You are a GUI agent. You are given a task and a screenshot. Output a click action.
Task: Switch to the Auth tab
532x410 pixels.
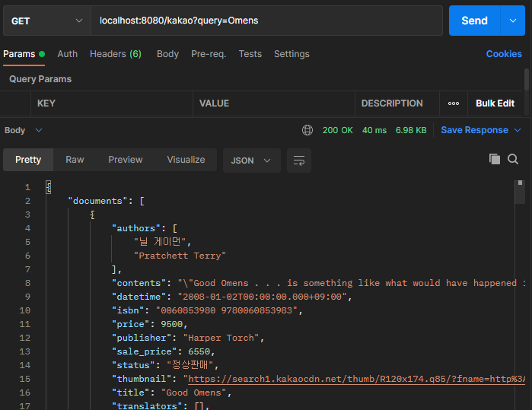coord(68,54)
